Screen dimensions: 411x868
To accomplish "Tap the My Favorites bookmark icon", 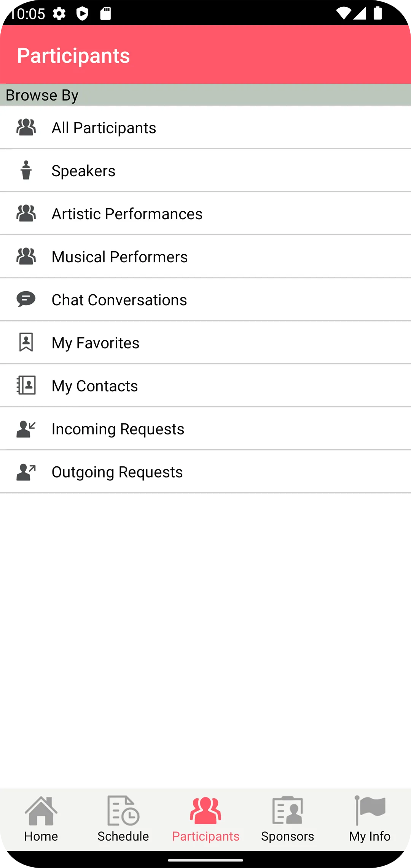I will (x=26, y=342).
